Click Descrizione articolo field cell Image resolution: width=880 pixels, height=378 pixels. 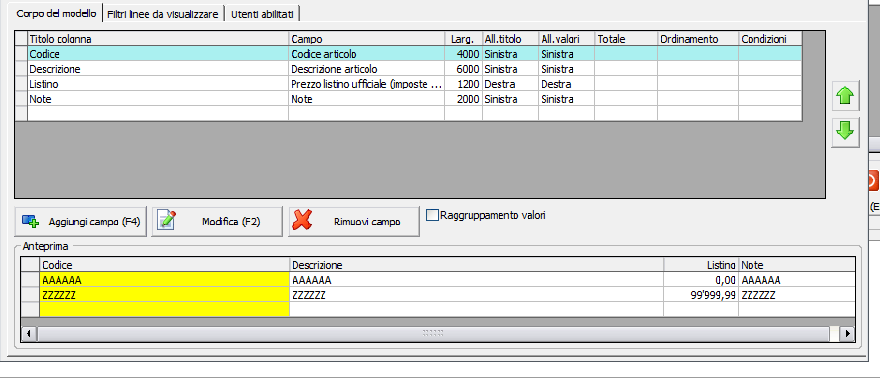coord(366,69)
